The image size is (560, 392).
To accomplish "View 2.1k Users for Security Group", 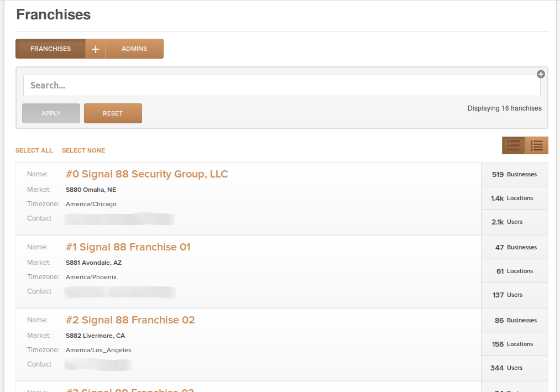I will click(515, 222).
